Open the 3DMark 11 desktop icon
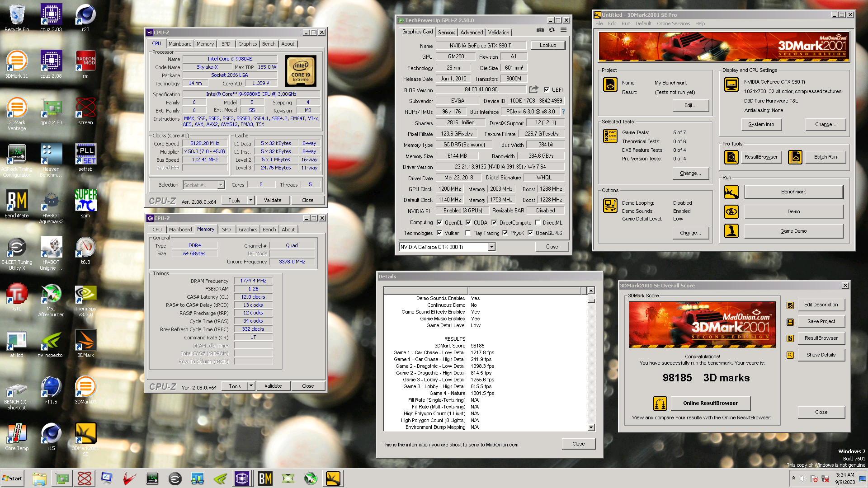 [17, 64]
